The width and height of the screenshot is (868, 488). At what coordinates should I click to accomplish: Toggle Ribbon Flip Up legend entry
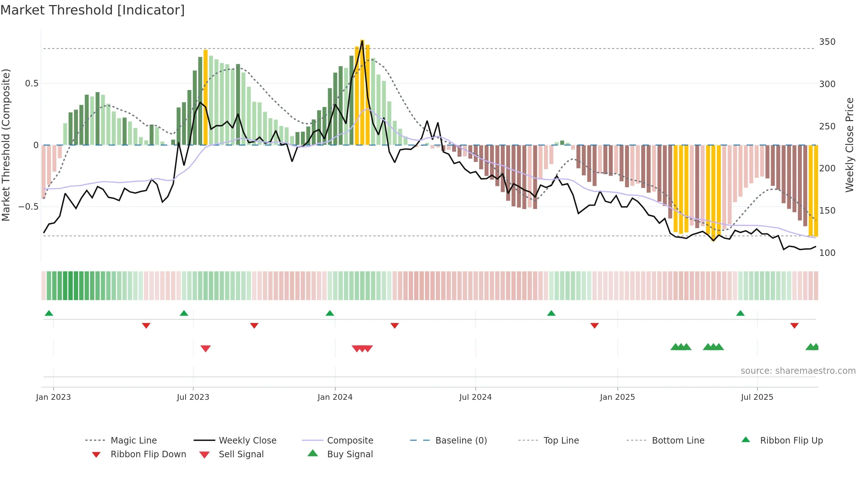tap(782, 440)
